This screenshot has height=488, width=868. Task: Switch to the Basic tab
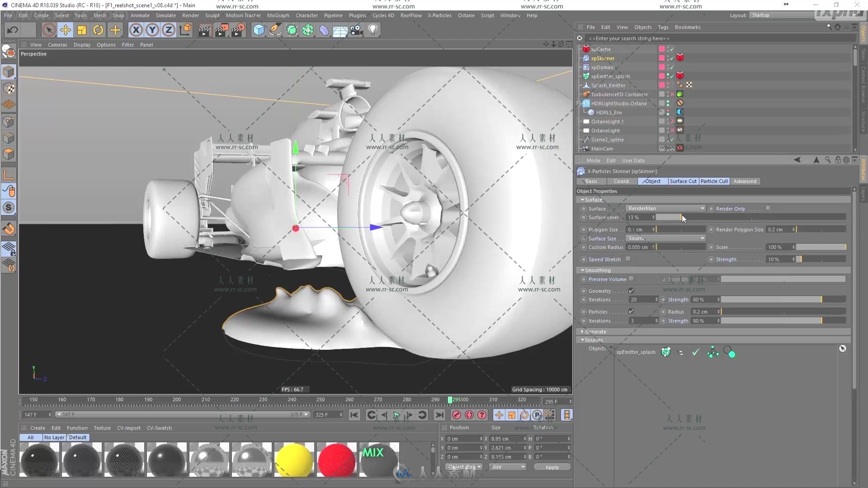(591, 181)
